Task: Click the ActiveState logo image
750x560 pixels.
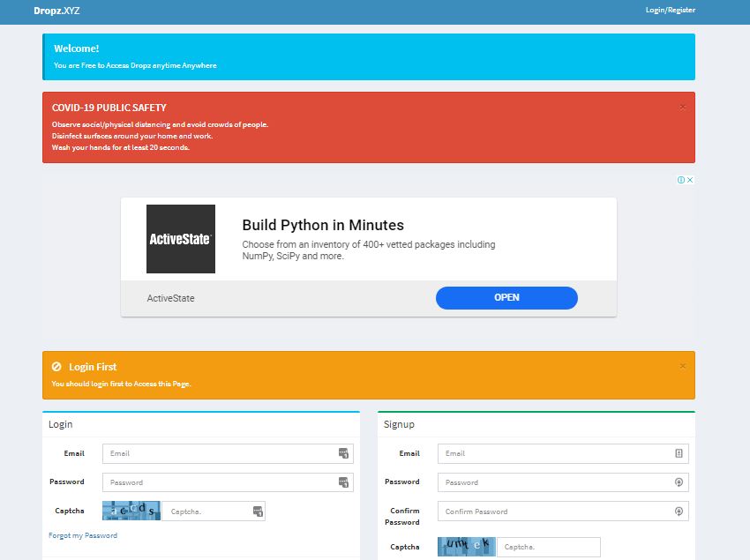Action: click(181, 239)
